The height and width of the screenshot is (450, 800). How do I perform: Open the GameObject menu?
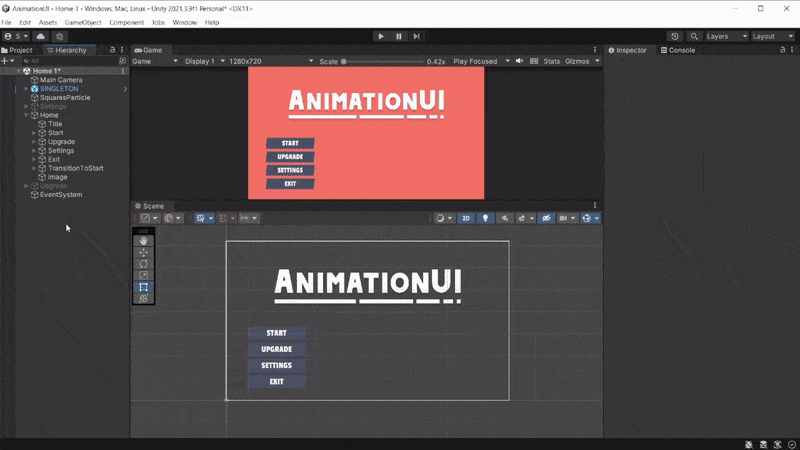coord(82,22)
